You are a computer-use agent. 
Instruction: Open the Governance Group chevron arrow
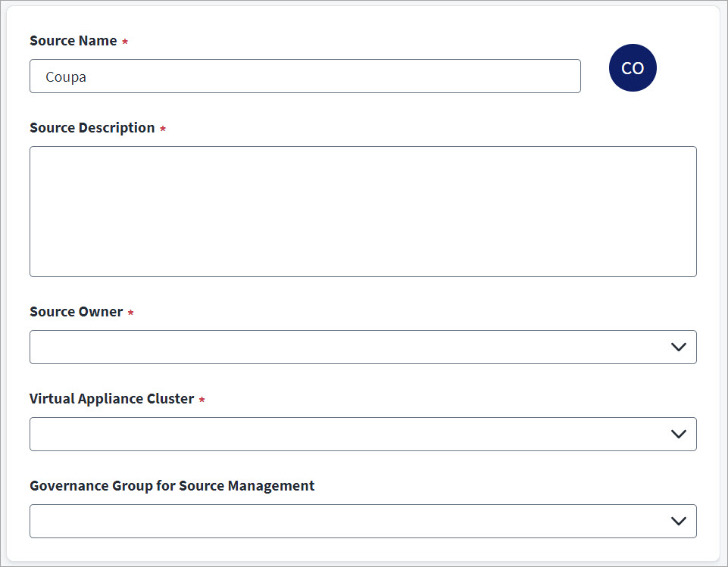pyautogui.click(x=678, y=521)
